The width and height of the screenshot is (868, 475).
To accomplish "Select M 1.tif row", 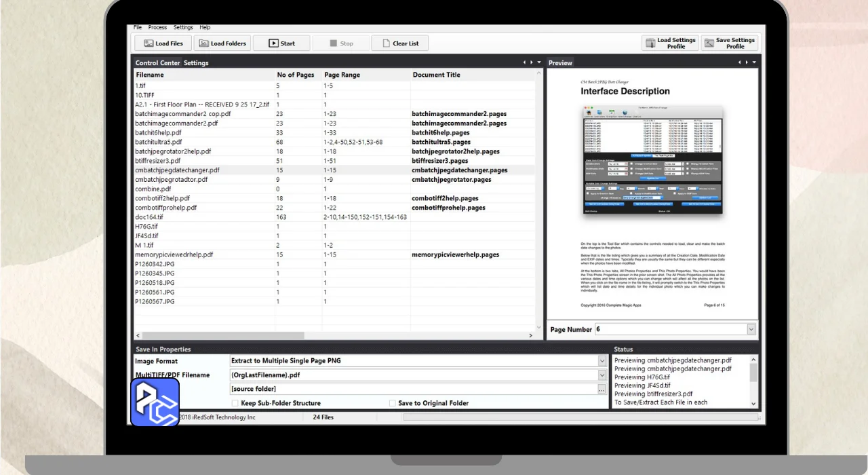I will (334, 246).
